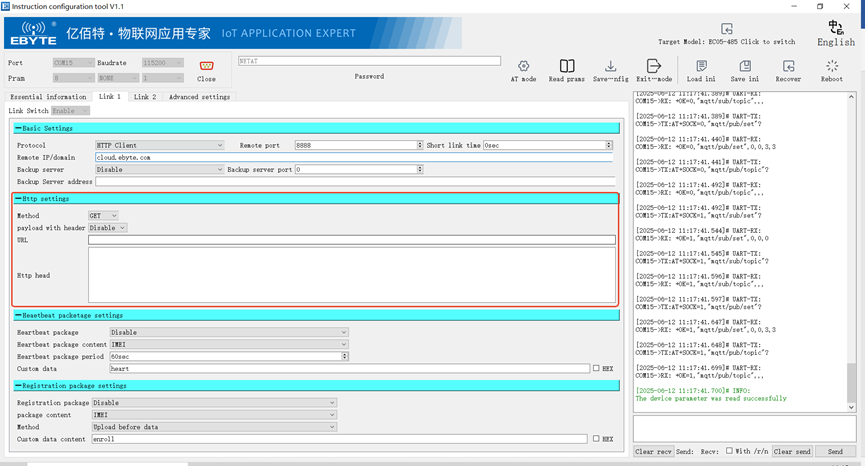
Task: Click heartbeat Custom data field
Action: pyautogui.click(x=350, y=368)
